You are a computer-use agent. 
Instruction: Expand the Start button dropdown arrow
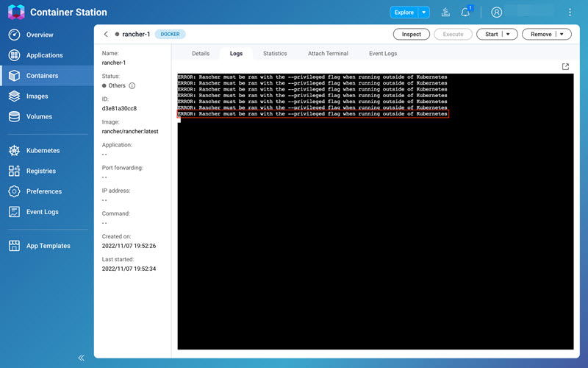(x=508, y=34)
